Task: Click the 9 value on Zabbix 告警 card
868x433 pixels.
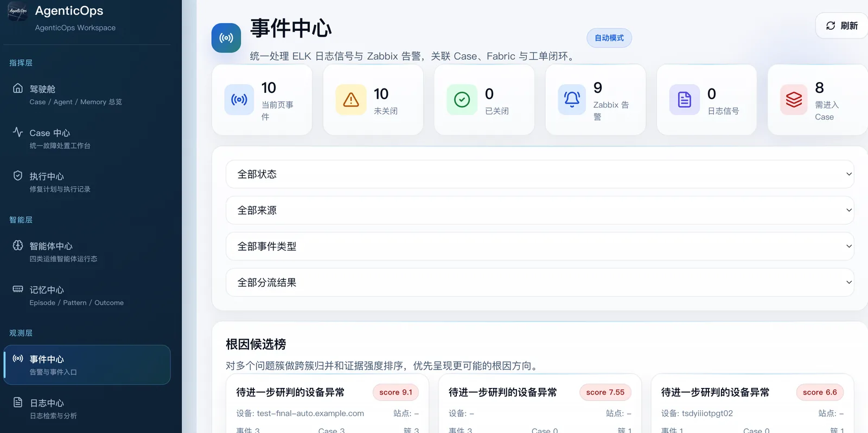Action: point(598,88)
